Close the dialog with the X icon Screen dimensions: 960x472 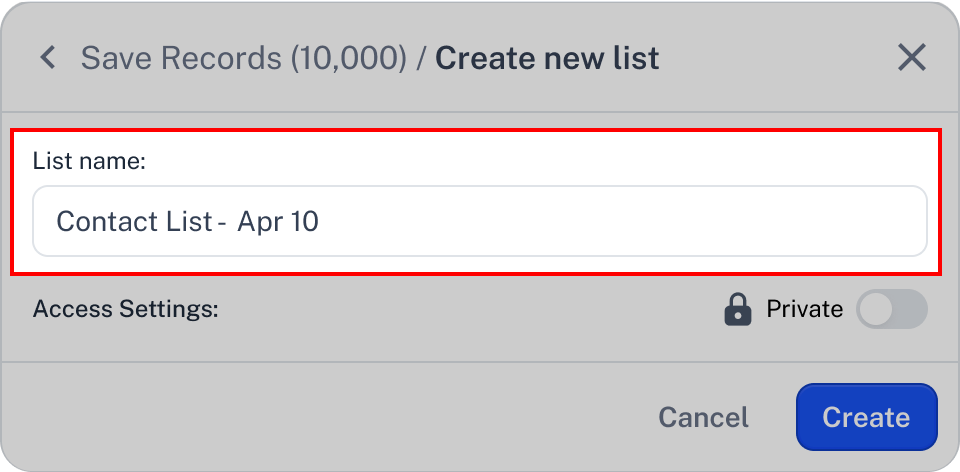click(912, 58)
